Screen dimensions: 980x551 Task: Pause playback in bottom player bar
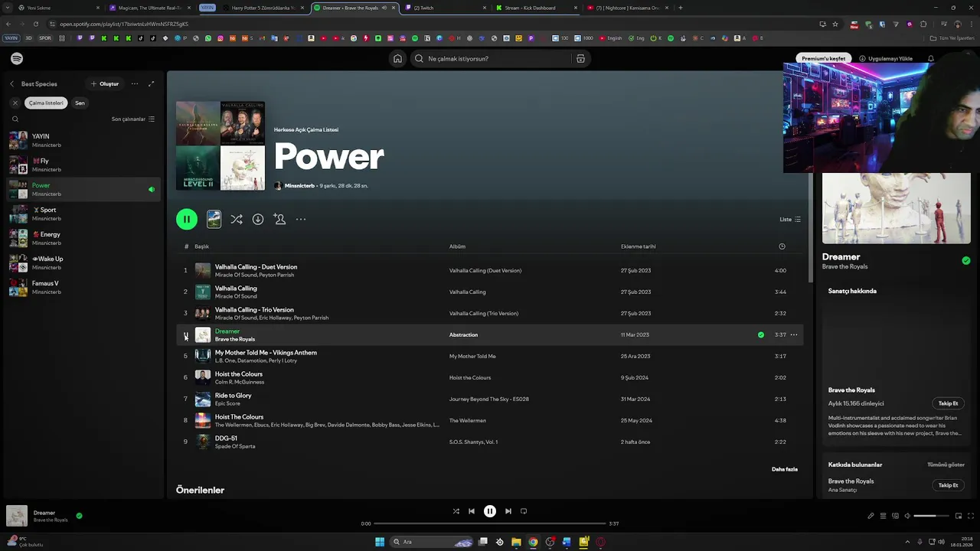click(490, 511)
